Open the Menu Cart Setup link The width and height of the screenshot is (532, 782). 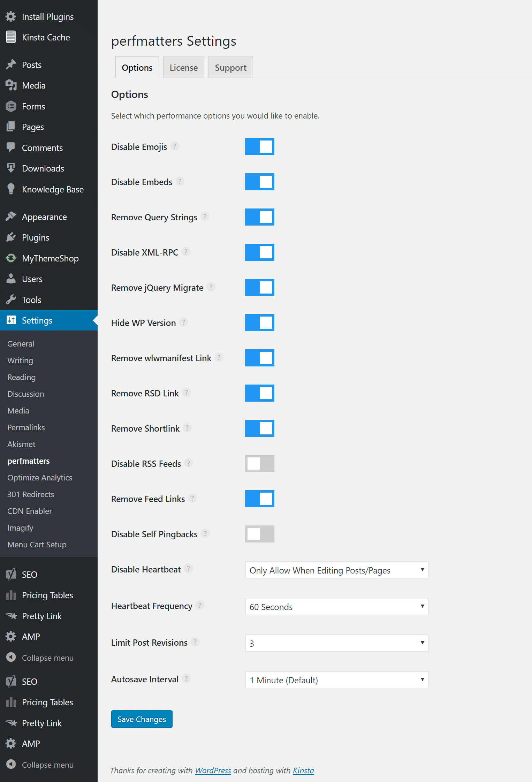click(x=37, y=544)
